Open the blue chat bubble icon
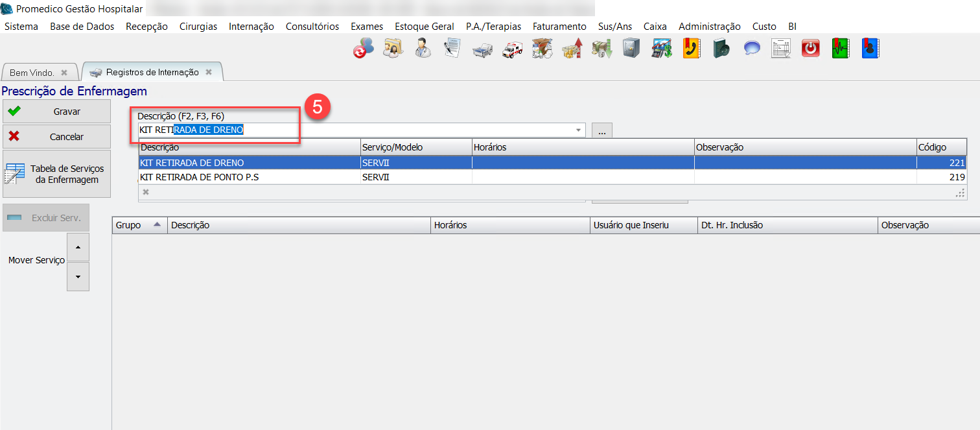This screenshot has height=430, width=980. [x=751, y=49]
